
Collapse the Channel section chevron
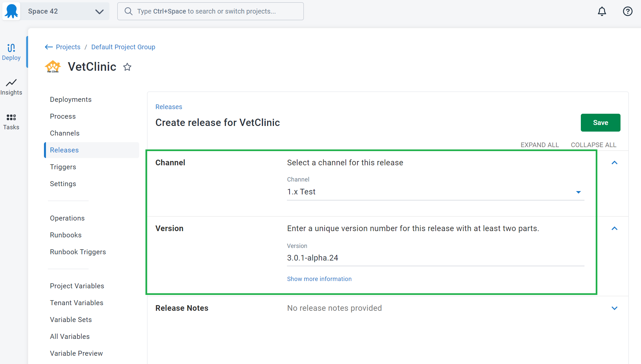click(614, 163)
